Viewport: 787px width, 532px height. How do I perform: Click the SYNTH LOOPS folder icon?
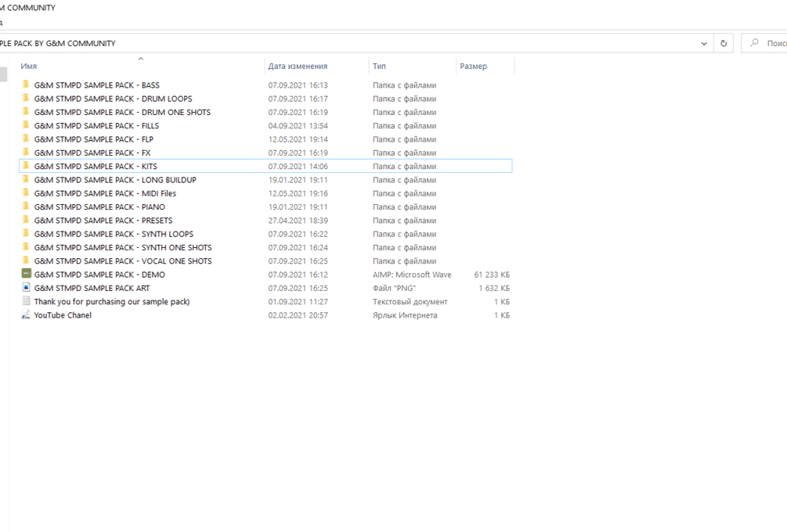26,234
